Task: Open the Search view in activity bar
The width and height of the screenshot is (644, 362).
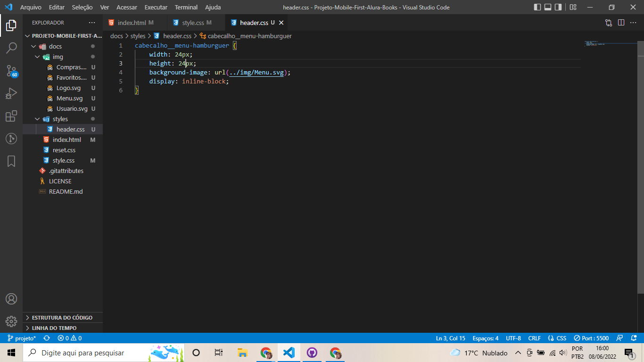Action: 11,48
